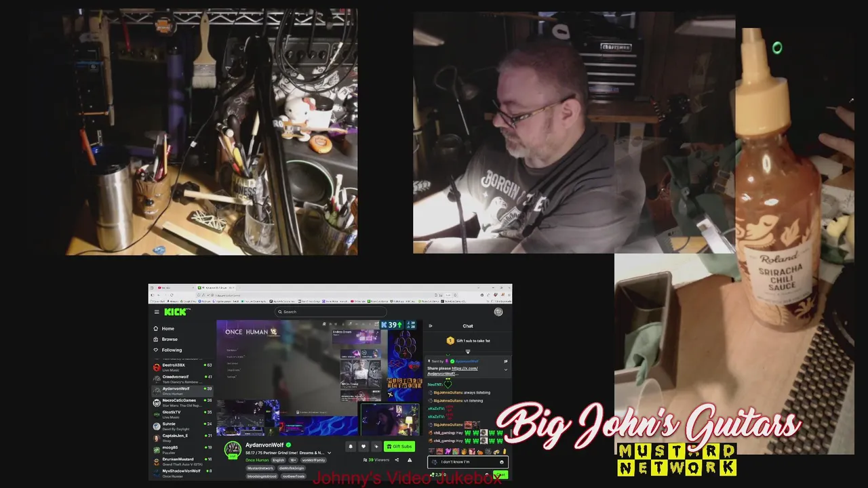Select AydanvonWolf channel in sidebar
The height and width of the screenshot is (488, 868).
click(182, 390)
